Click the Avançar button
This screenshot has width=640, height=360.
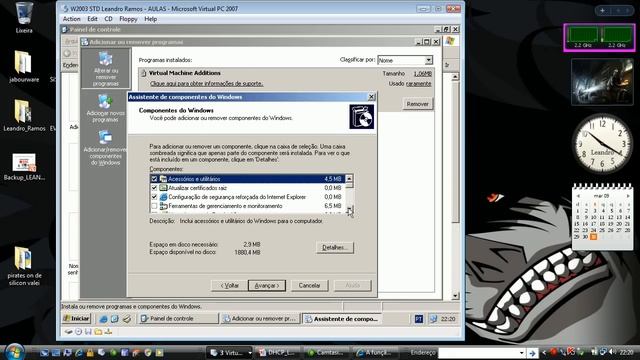[x=267, y=285]
